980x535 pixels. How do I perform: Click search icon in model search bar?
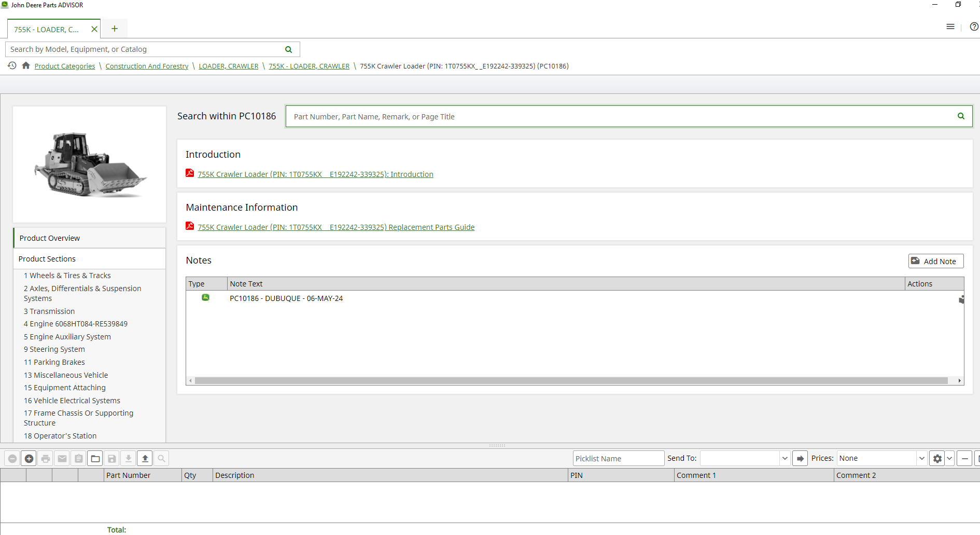pyautogui.click(x=289, y=49)
